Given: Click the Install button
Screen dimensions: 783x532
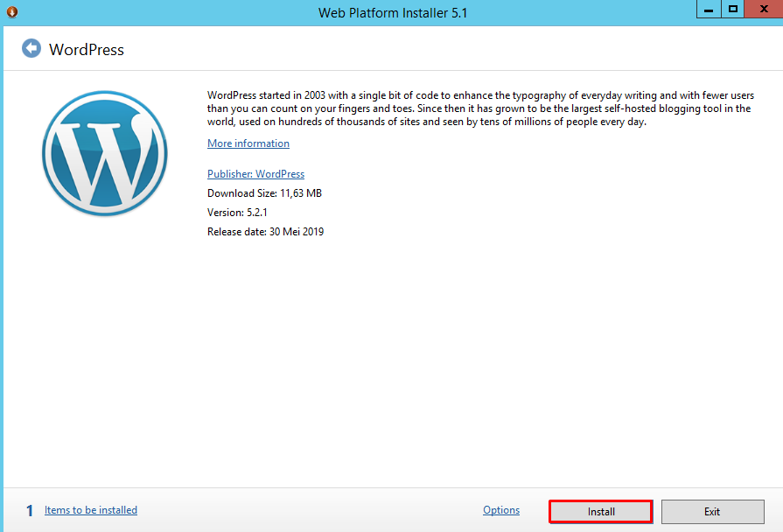Looking at the screenshot, I should (601, 512).
